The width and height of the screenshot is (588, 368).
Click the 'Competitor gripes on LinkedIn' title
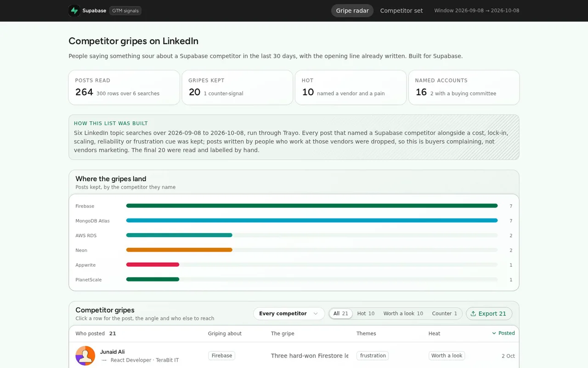[x=133, y=41]
